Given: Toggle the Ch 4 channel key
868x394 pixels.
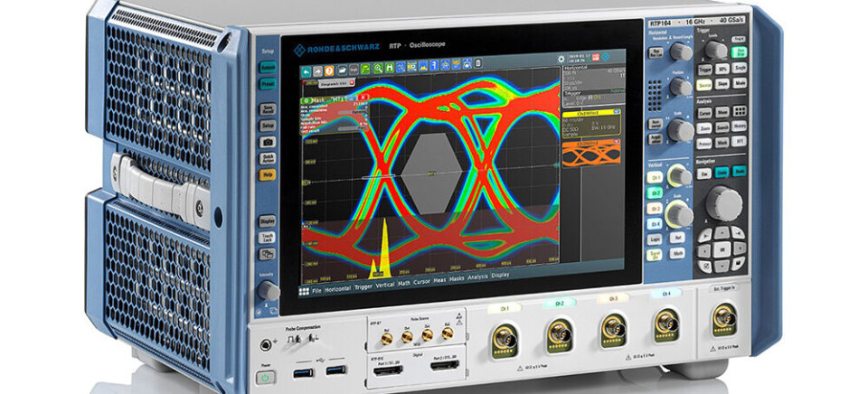Looking at the screenshot, I should tap(655, 224).
